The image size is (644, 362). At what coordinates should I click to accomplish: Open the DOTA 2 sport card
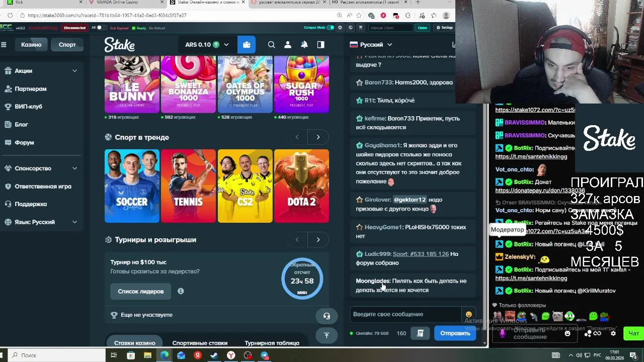pos(301,186)
